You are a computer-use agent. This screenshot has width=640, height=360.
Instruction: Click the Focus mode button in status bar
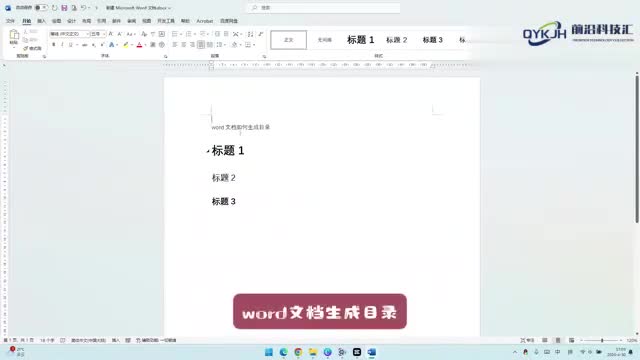coord(527,340)
